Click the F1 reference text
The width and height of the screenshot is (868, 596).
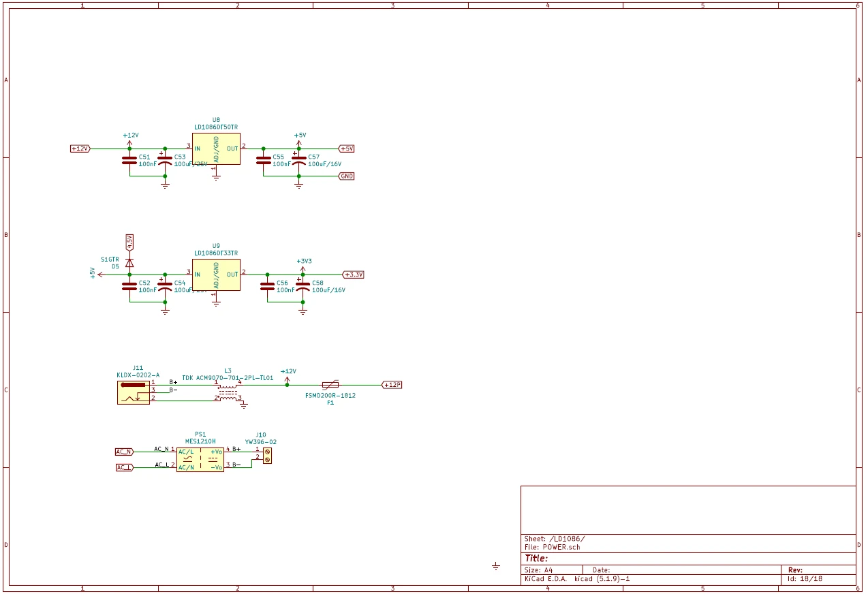[x=330, y=403]
